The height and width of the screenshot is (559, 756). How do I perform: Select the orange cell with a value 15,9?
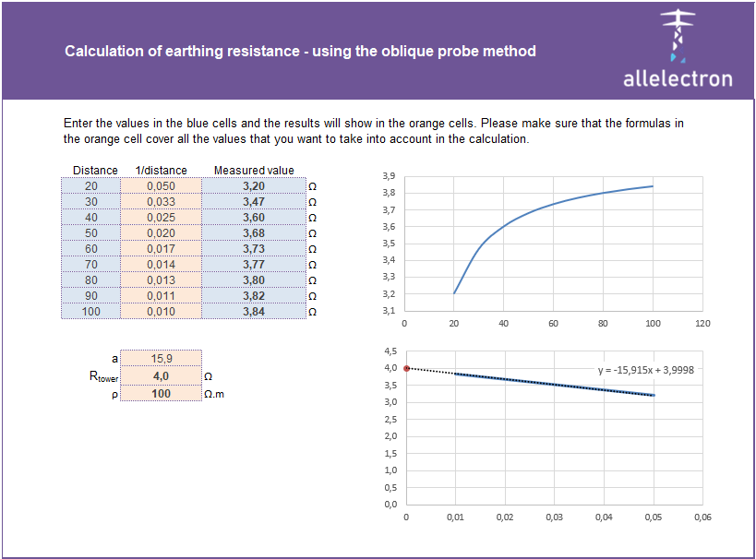pos(161,359)
